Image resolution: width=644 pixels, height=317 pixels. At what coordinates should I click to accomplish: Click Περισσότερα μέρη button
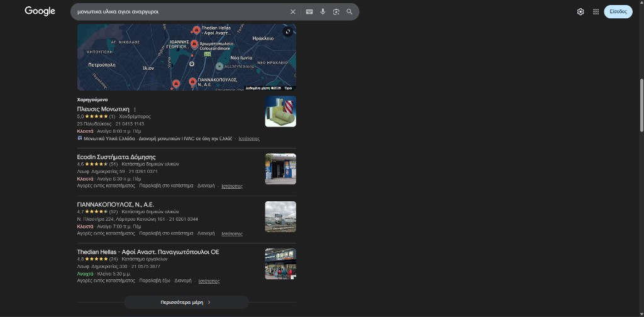[x=186, y=302]
